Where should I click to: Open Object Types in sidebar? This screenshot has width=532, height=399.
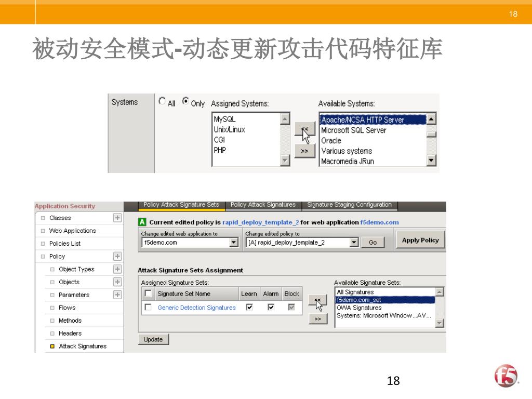pos(76,270)
